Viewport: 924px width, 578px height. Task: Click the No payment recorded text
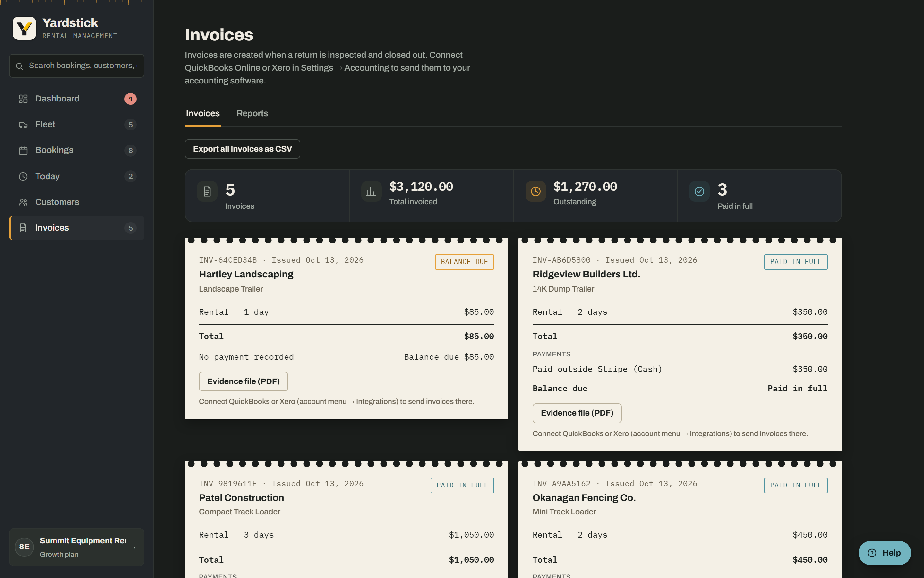point(246,357)
